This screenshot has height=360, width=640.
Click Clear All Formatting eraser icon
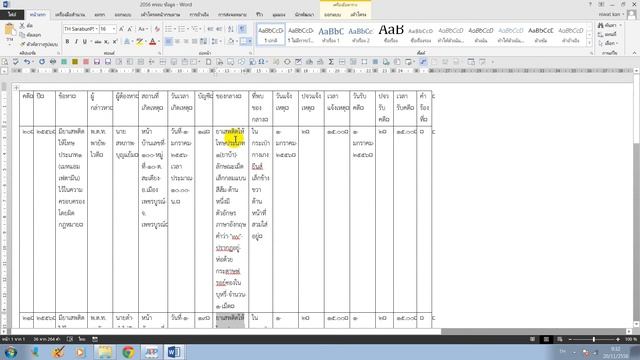point(157,29)
